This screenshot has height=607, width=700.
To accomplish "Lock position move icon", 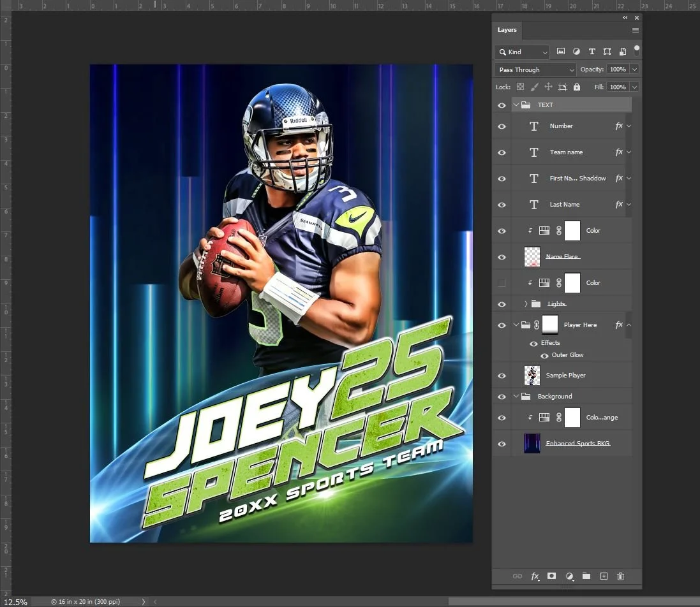I will 548,87.
